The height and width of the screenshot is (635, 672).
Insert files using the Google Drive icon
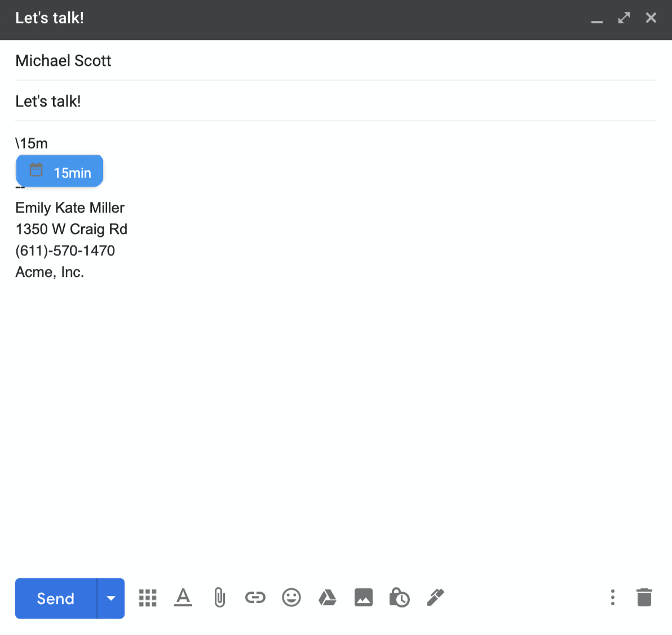(328, 597)
